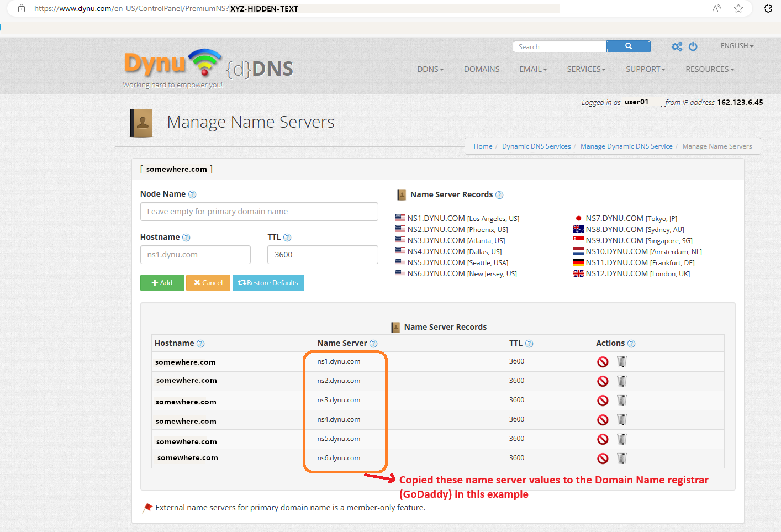Screen dimensions: 781x532
Task: Delete the ns1.dynu.com record
Action: click(622, 362)
